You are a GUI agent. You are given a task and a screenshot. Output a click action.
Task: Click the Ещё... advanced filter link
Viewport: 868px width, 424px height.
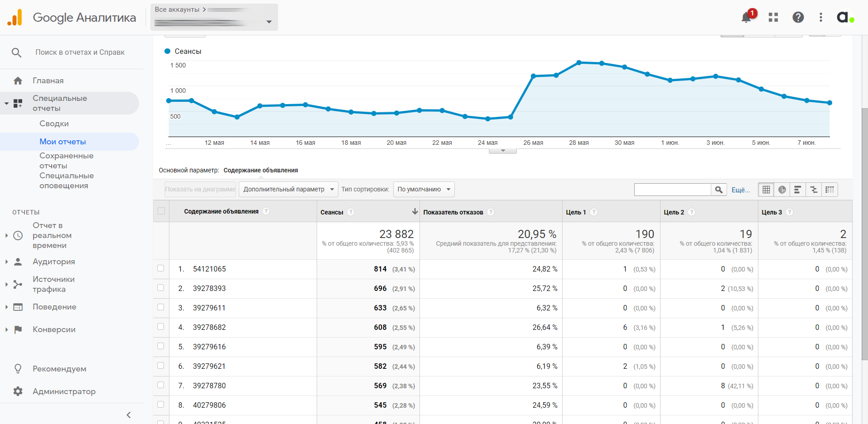click(x=741, y=190)
